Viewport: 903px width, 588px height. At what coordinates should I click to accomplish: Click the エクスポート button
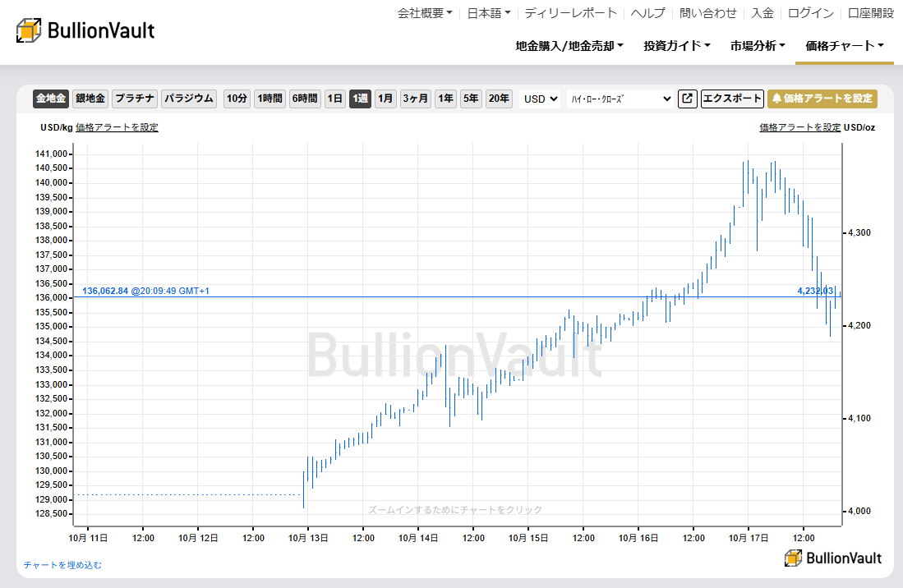click(732, 99)
